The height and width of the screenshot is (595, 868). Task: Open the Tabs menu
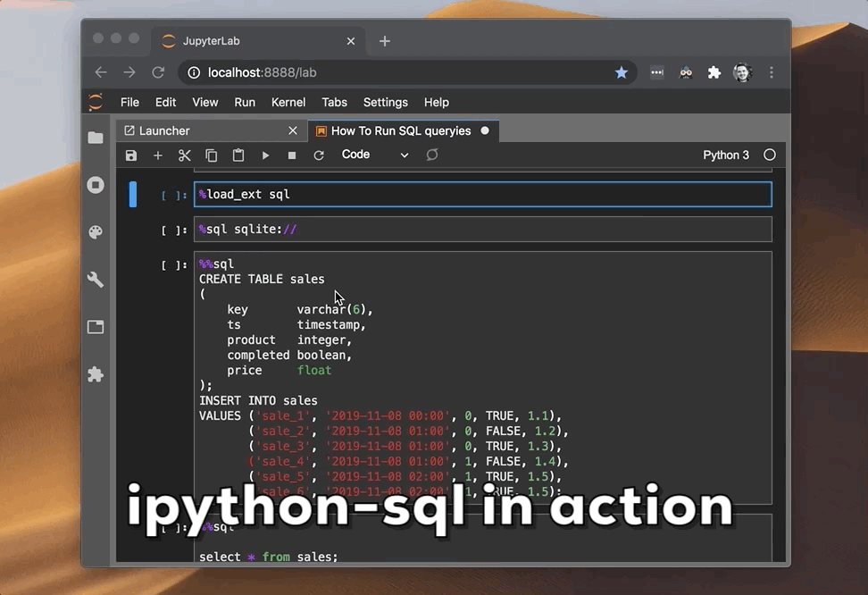334,102
